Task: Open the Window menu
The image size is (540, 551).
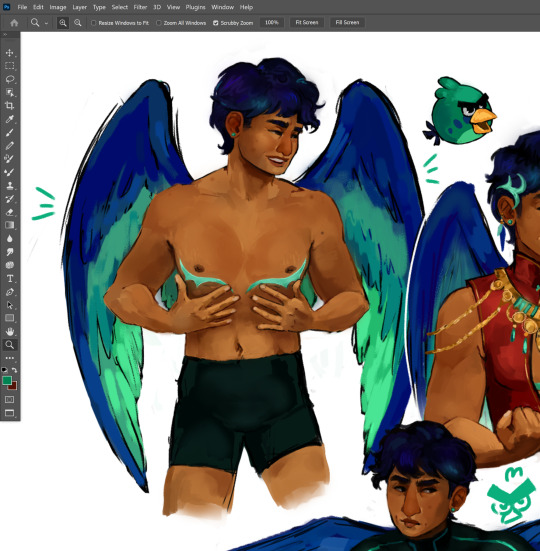Action: tap(222, 7)
